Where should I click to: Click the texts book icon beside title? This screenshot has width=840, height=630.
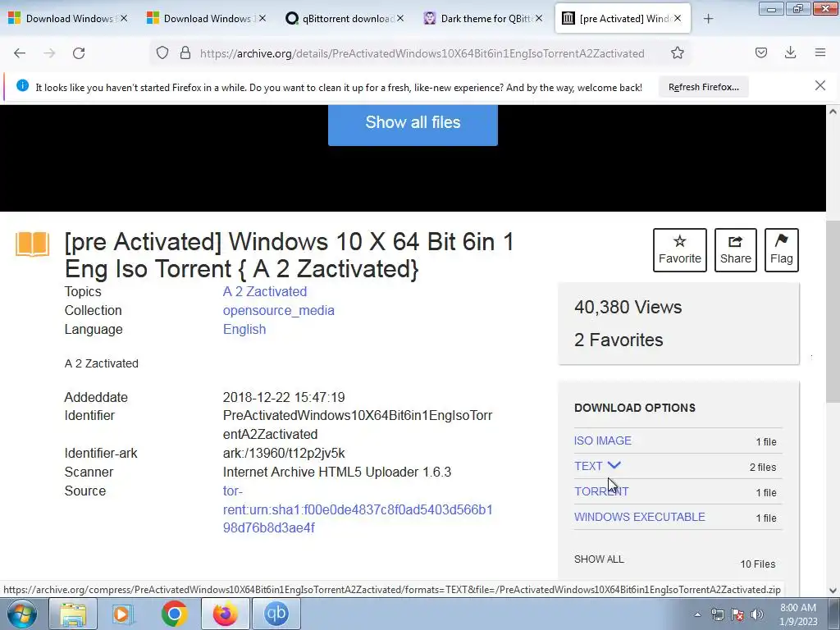pyautogui.click(x=32, y=244)
